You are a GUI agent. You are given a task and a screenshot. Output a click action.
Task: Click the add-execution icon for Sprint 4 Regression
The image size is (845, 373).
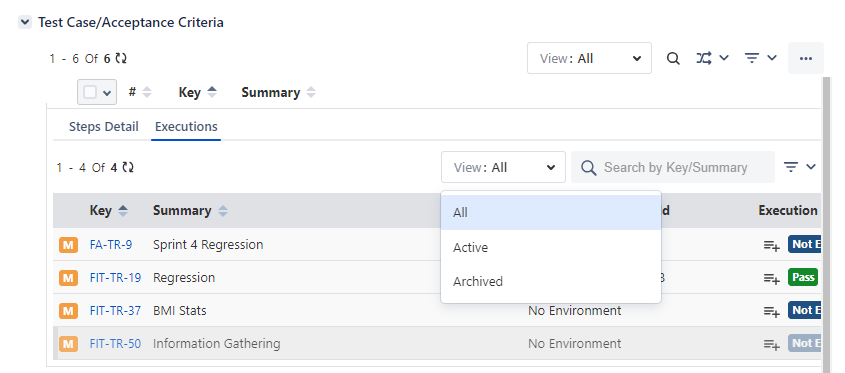pos(771,245)
